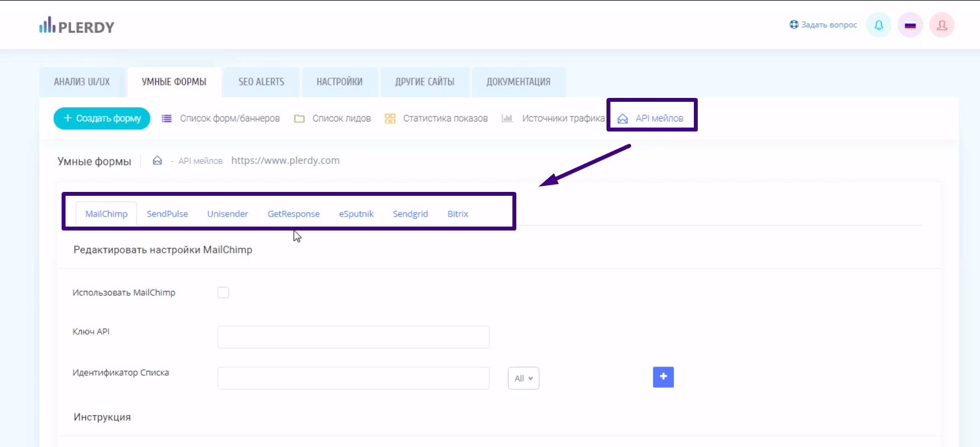980x447 pixels.
Task: Go to the НАСТРОЙКИ tab
Action: pos(339,82)
